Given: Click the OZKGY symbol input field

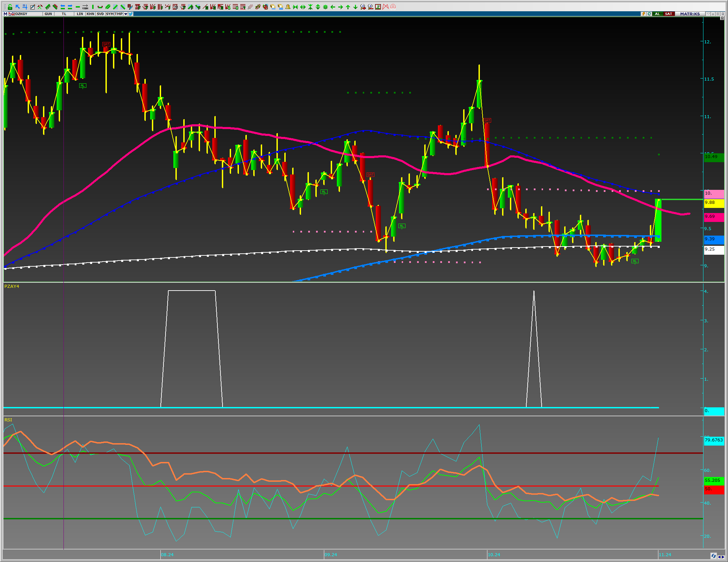Looking at the screenshot, I should click(28, 14).
